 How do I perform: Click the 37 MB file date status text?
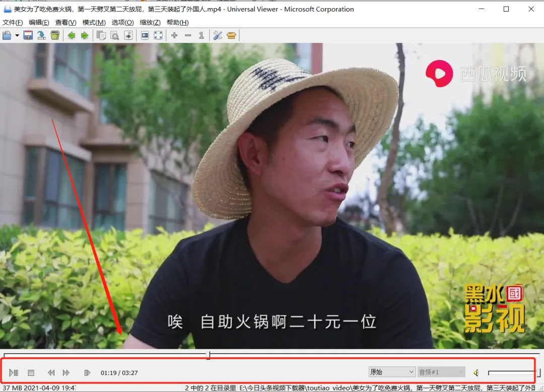point(39,388)
